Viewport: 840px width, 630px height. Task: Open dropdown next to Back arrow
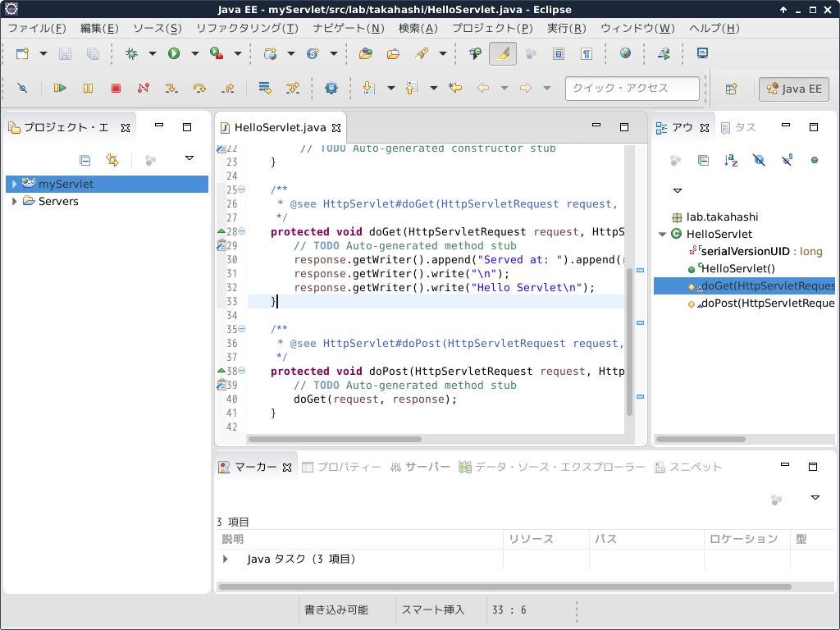click(504, 88)
